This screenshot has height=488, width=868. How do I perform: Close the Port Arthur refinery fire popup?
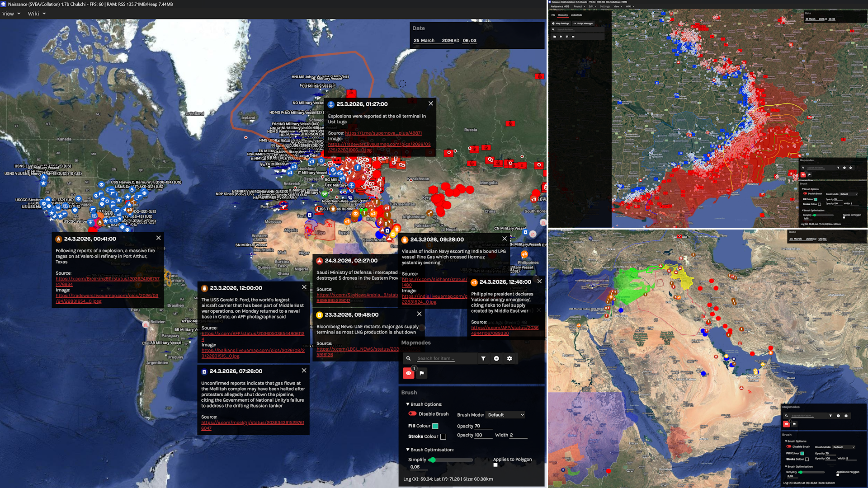158,238
